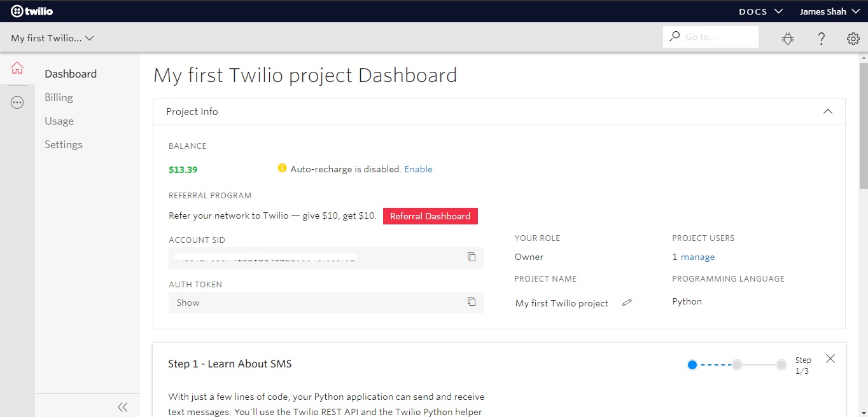Click My first Twilio project name value
868x417 pixels.
pyautogui.click(x=562, y=303)
